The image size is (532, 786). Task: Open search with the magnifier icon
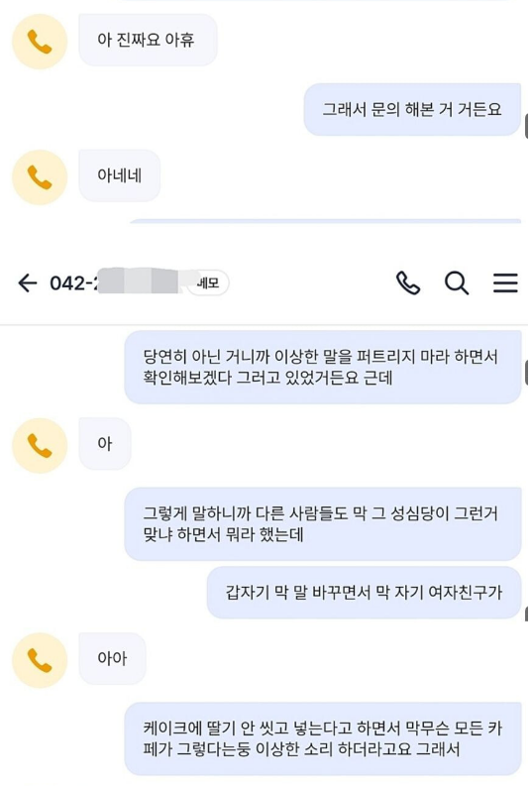coord(457,283)
